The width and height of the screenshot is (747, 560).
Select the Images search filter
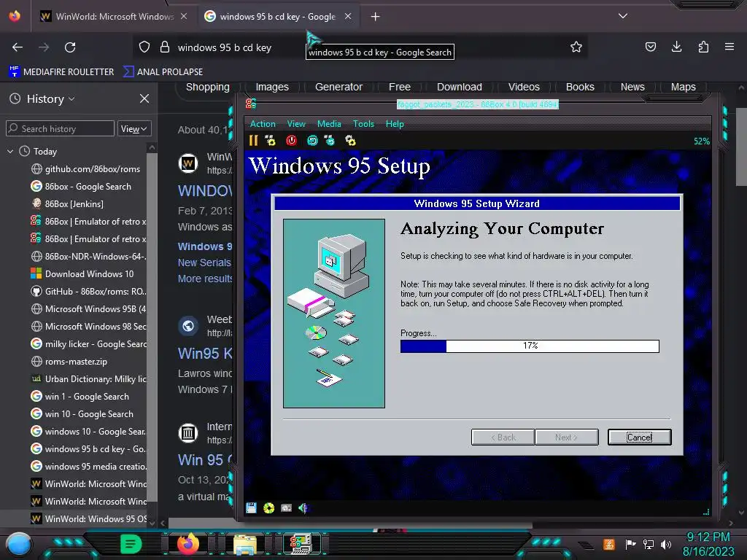pos(272,87)
